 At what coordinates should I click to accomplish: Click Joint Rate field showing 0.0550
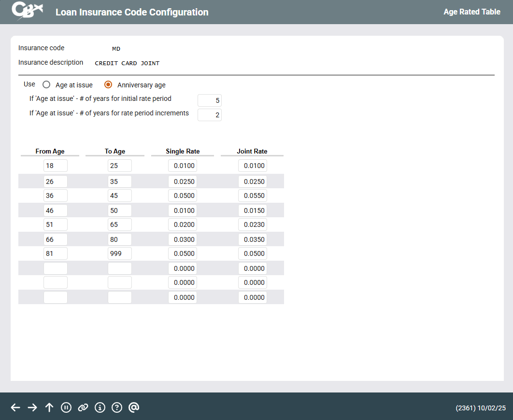253,196
